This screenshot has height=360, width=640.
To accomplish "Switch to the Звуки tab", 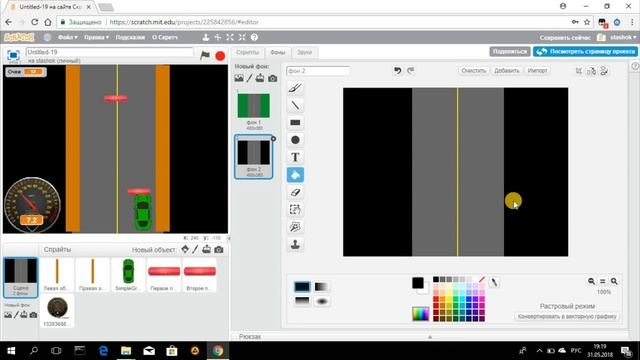I will click(304, 52).
